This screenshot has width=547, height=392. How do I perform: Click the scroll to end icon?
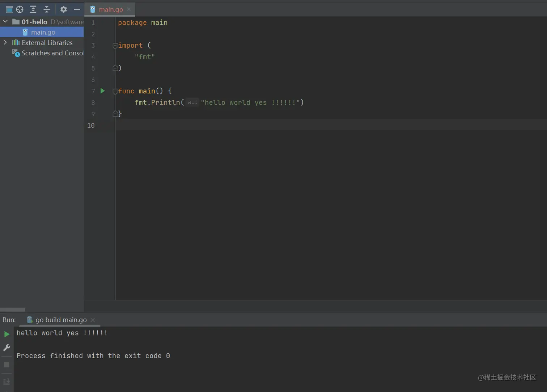click(7, 382)
